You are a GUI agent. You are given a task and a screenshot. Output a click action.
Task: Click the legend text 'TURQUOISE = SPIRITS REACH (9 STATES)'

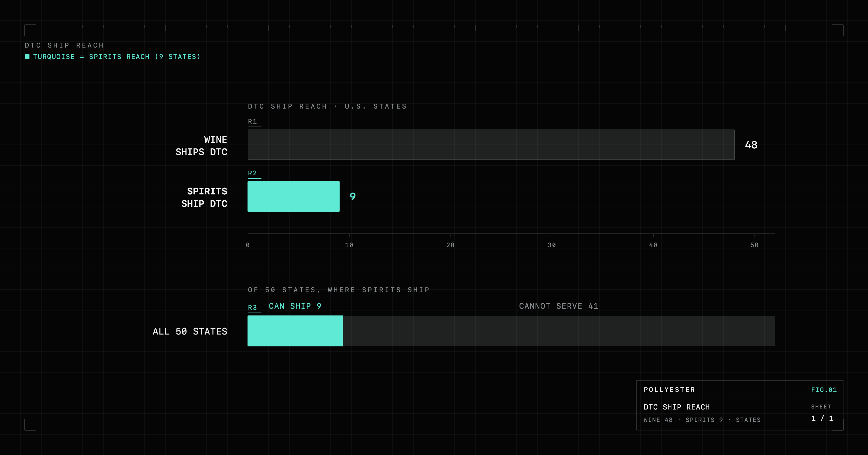(117, 57)
